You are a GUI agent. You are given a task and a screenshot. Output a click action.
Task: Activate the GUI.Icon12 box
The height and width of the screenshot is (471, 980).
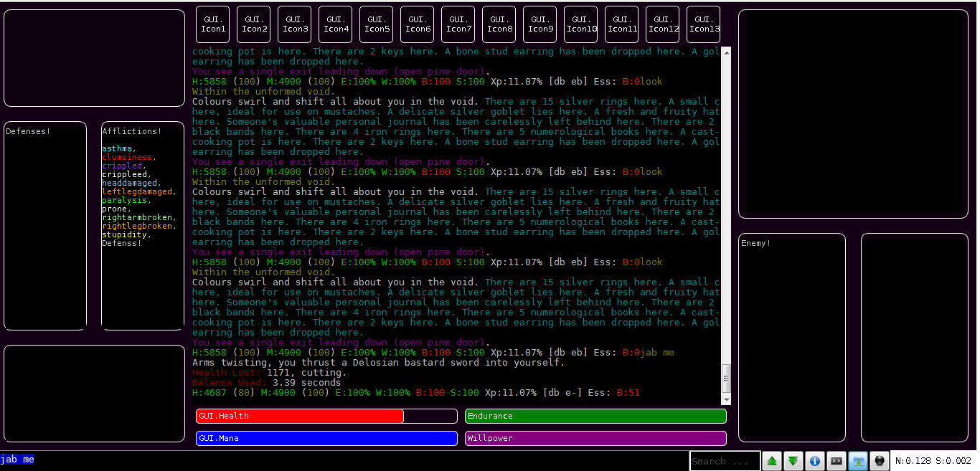pyautogui.click(x=663, y=24)
